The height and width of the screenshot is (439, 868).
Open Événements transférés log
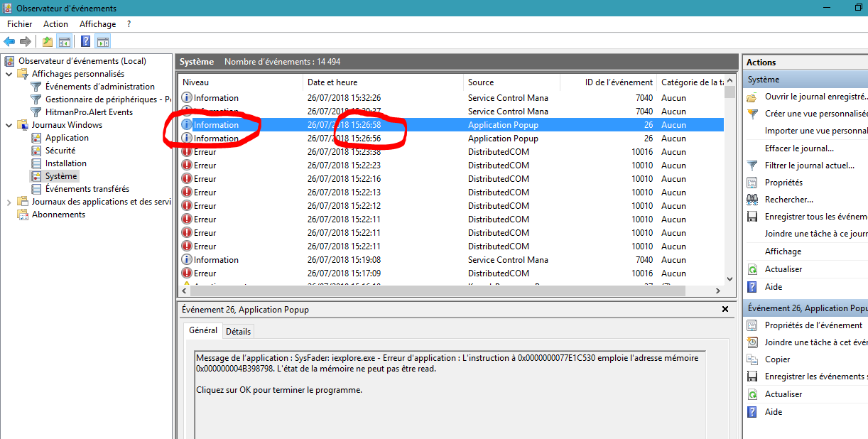tap(87, 189)
